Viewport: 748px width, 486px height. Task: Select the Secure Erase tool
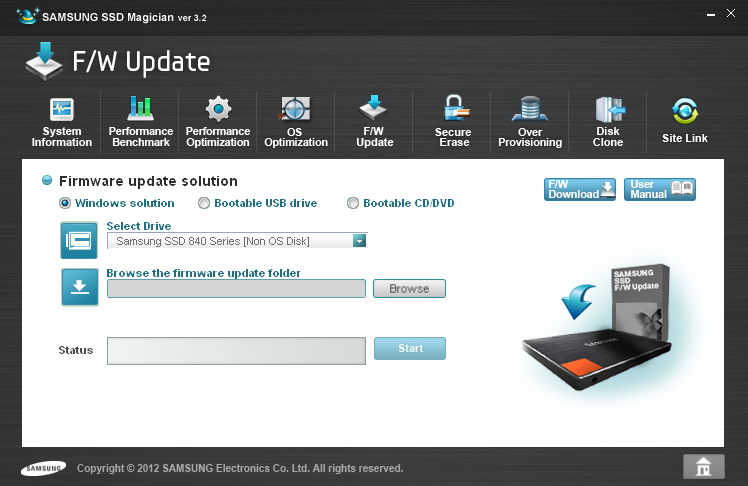(x=453, y=122)
